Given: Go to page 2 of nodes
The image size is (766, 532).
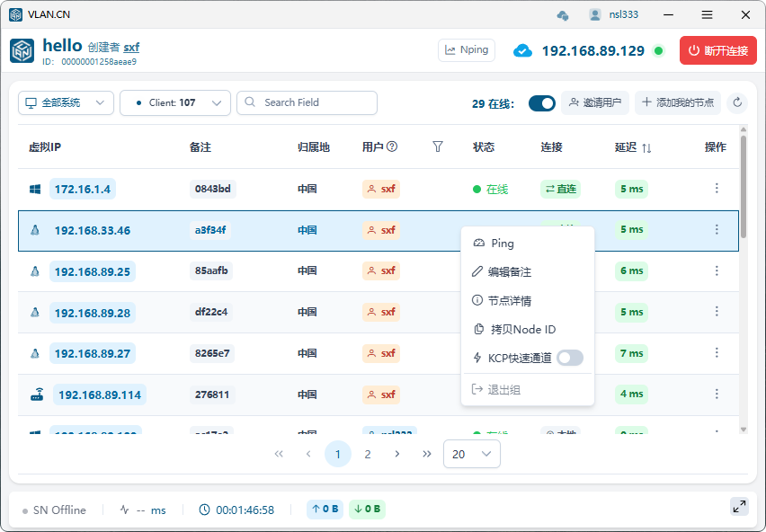Looking at the screenshot, I should coord(368,455).
